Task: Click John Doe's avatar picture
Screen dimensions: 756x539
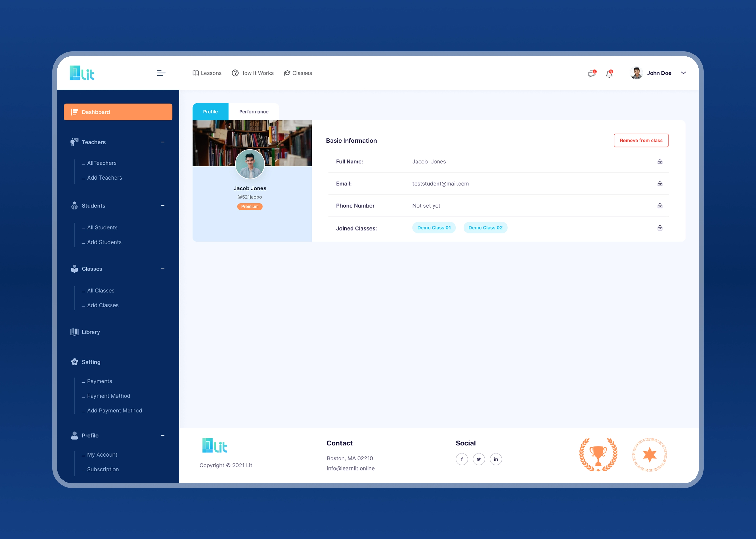Action: (636, 73)
